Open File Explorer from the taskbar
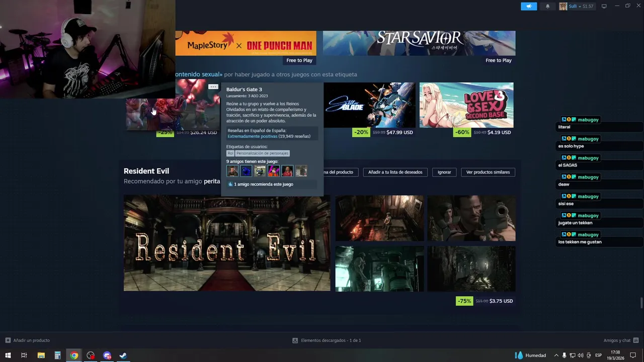The image size is (644, 362). 41,355
